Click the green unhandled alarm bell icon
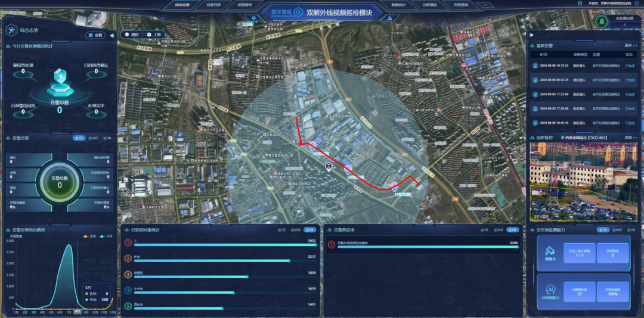 (x=602, y=22)
